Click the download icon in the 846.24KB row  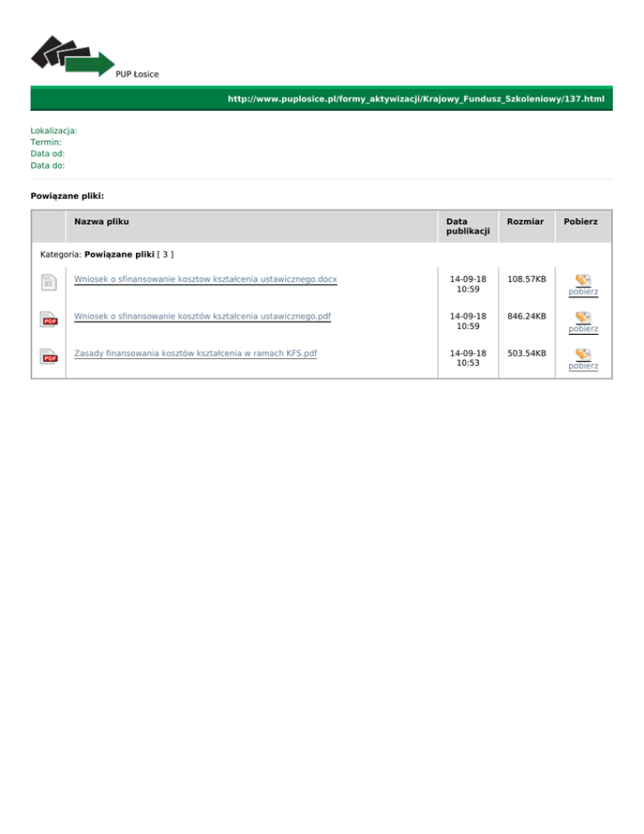coord(583,316)
